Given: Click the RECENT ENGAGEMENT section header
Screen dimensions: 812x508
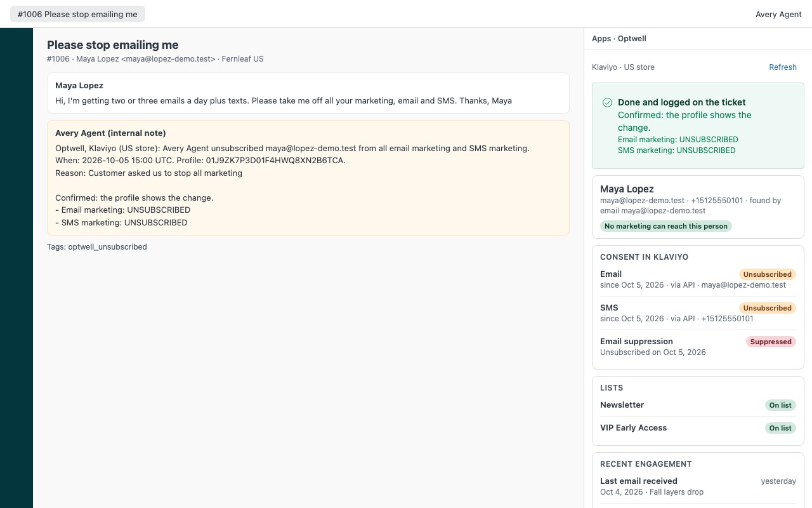Looking at the screenshot, I should click(x=646, y=464).
